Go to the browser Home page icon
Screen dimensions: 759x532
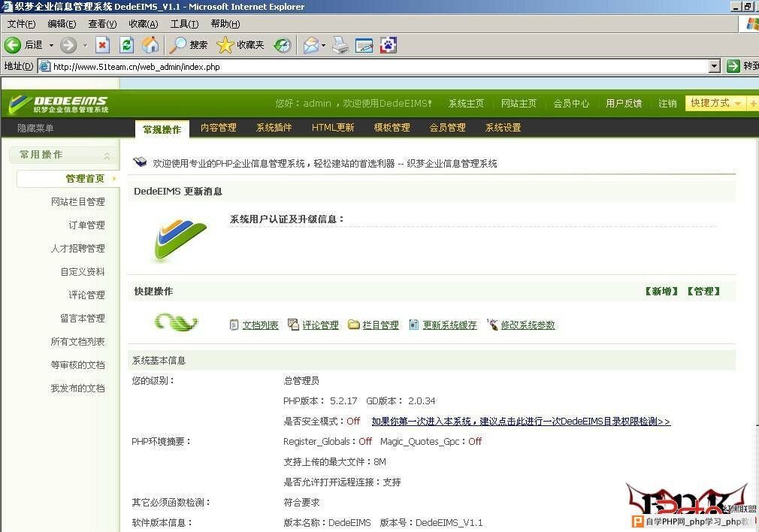point(150,45)
